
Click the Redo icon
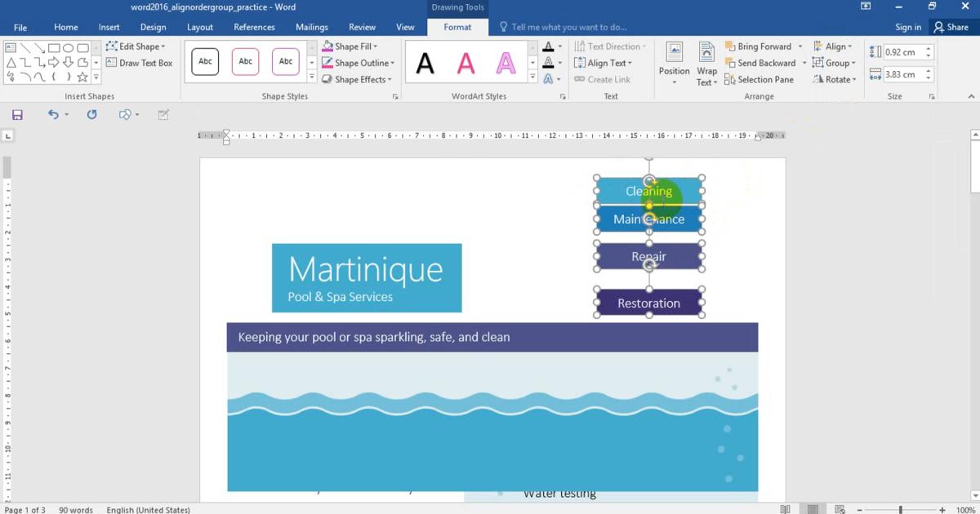click(x=91, y=115)
